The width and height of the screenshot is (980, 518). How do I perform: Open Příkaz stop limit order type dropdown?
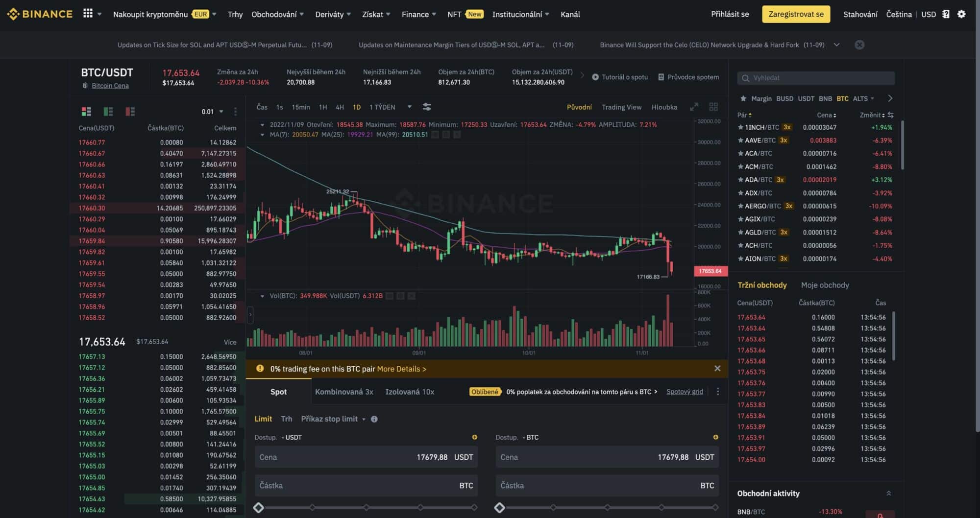click(x=333, y=419)
